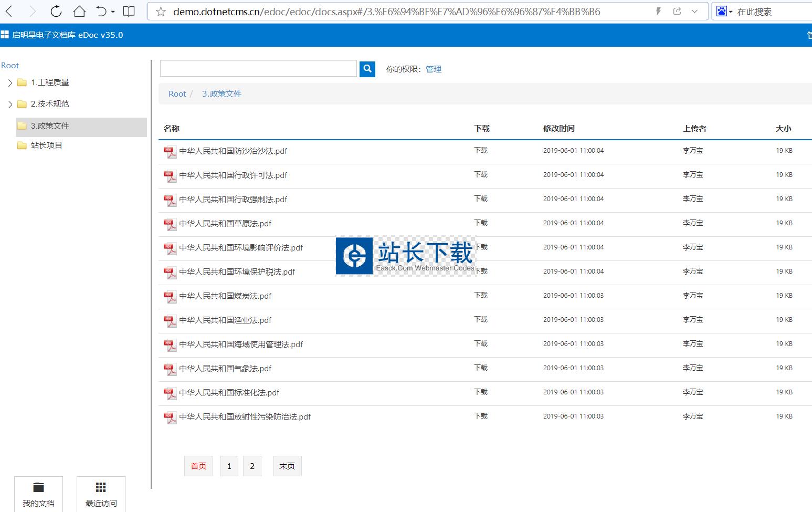
Task: Click the blue search magnifier button
Action: click(367, 69)
